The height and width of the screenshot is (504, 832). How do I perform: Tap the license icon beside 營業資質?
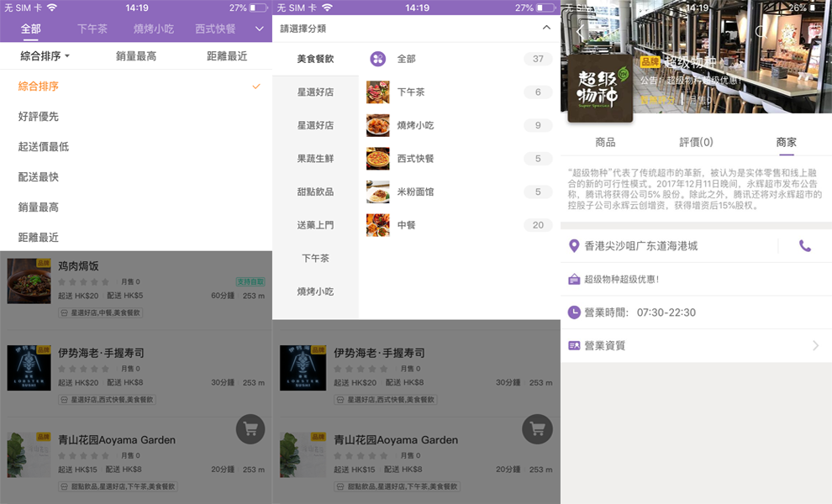(x=574, y=346)
